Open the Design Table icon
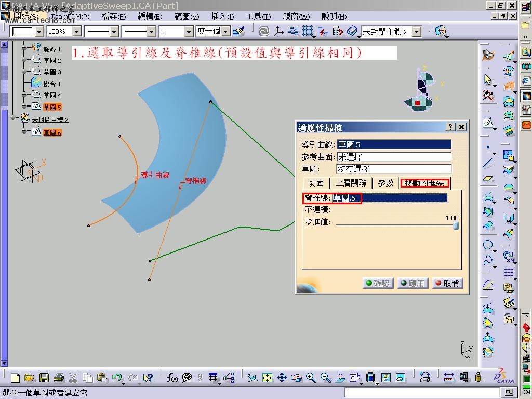Screen dimensions: 532x399 [213, 378]
